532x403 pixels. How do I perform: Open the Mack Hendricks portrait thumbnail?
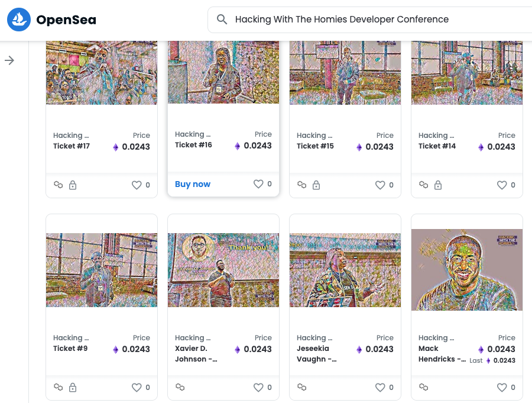pyautogui.click(x=467, y=270)
